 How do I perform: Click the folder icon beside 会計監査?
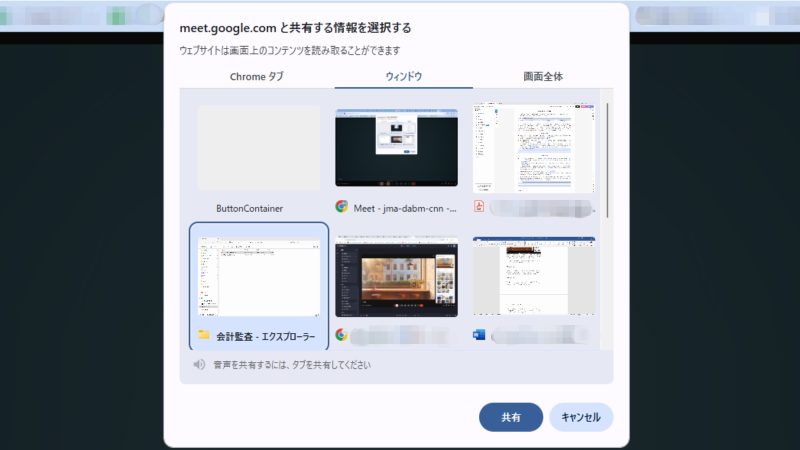204,335
